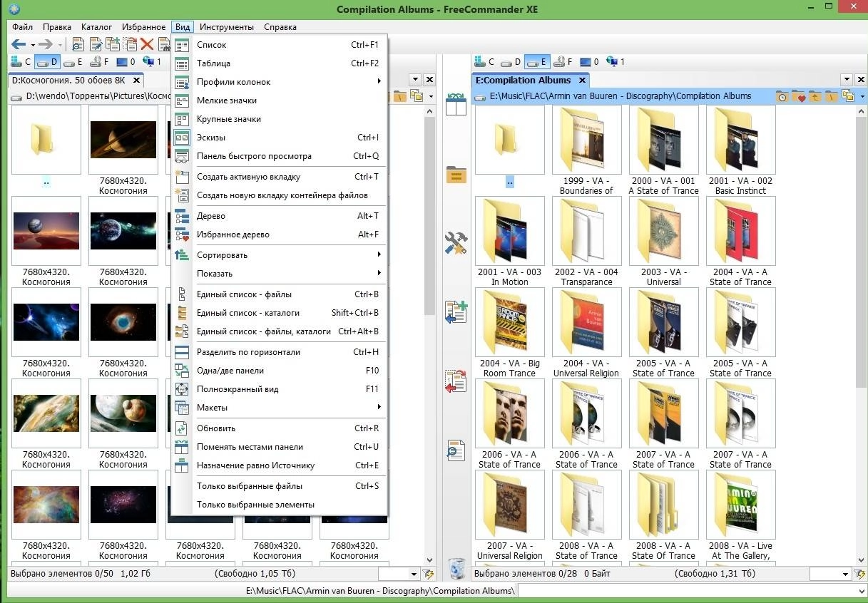Choose Таблица in the Вид menu
This screenshot has height=603, width=868.
(280, 63)
